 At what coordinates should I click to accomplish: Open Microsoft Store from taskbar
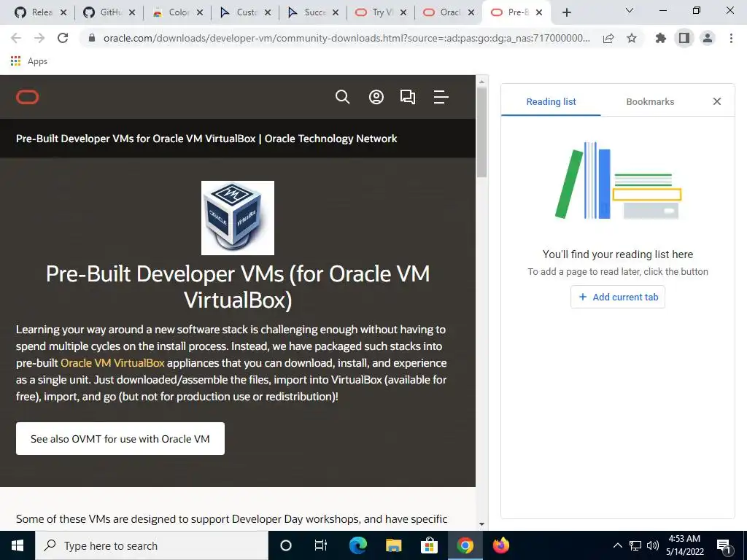(x=429, y=545)
